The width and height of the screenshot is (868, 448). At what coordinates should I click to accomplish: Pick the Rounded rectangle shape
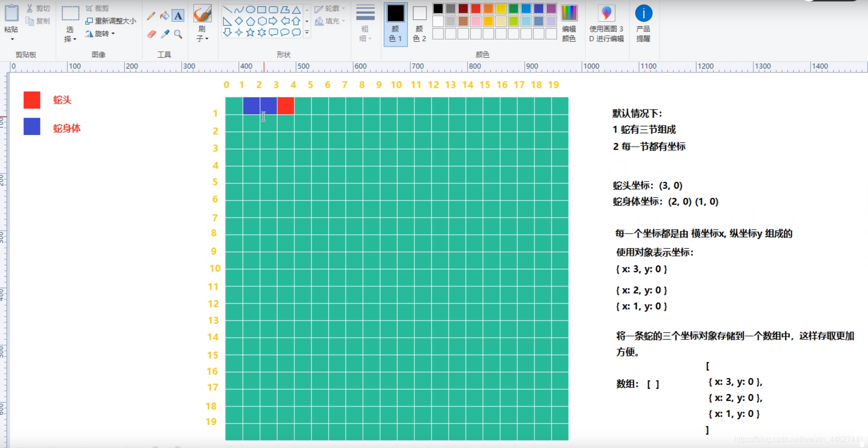(x=273, y=10)
